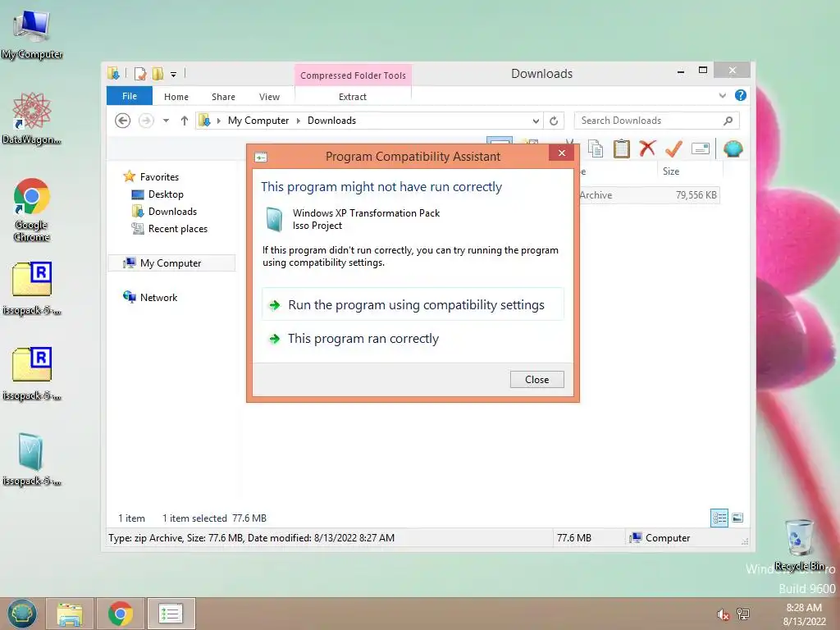Switch to details view in status bar

(719, 518)
